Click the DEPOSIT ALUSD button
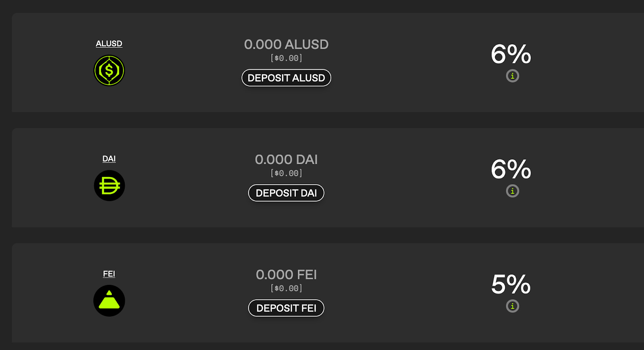This screenshot has height=350, width=644. pyautogui.click(x=286, y=78)
